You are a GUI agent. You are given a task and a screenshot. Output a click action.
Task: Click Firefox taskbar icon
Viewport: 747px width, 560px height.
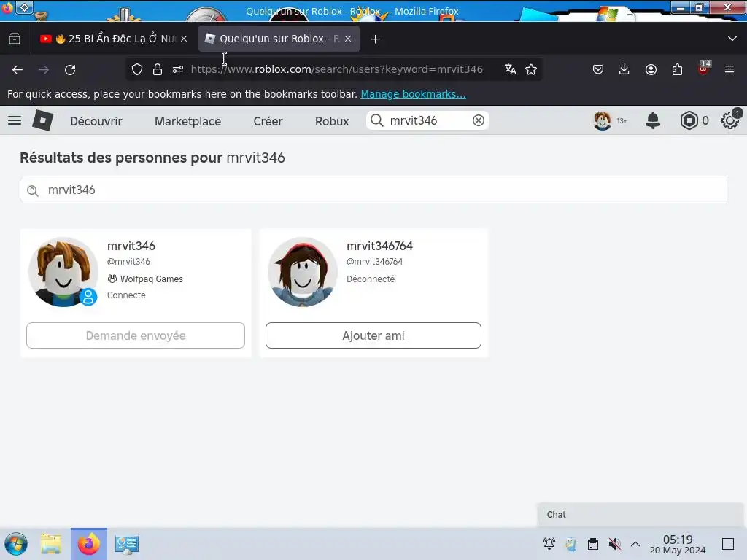coord(89,544)
